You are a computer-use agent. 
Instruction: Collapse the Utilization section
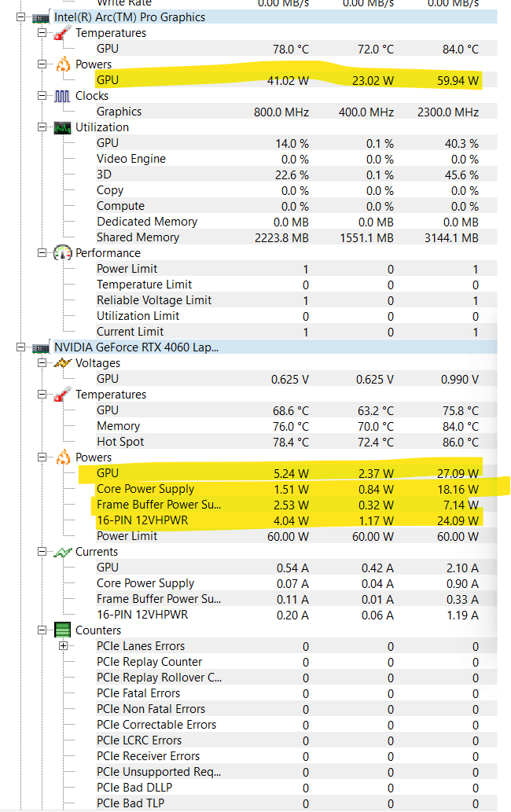(42, 127)
